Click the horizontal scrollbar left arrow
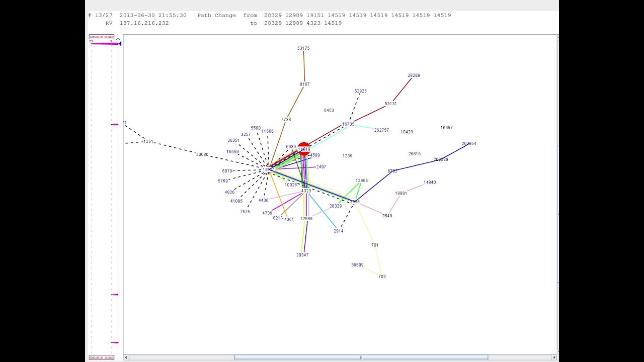This screenshot has height=362, width=644. pyautogui.click(x=126, y=357)
